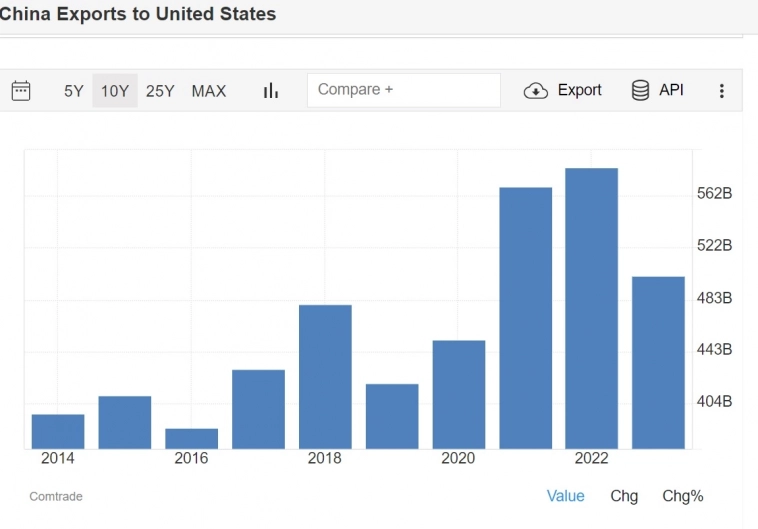Click the API database icon
Image resolution: width=758 pixels, height=529 pixels.
pyautogui.click(x=640, y=90)
